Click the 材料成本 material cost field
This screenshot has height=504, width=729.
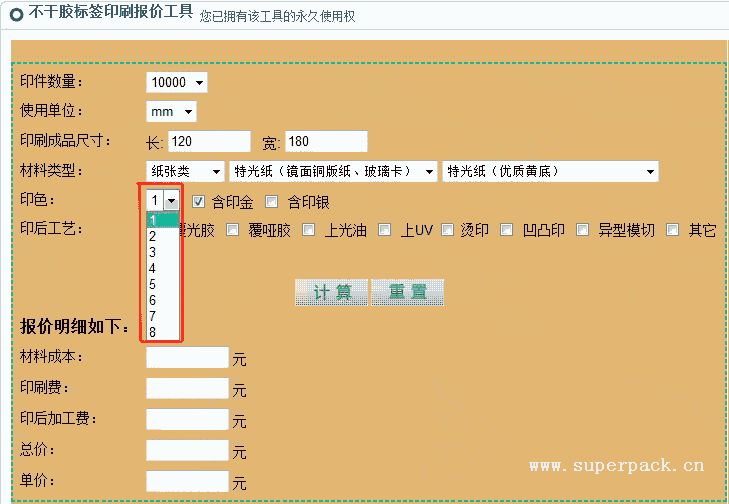(187, 357)
